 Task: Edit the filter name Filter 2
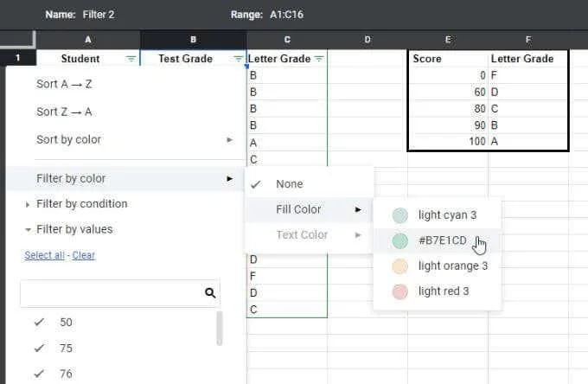99,15
